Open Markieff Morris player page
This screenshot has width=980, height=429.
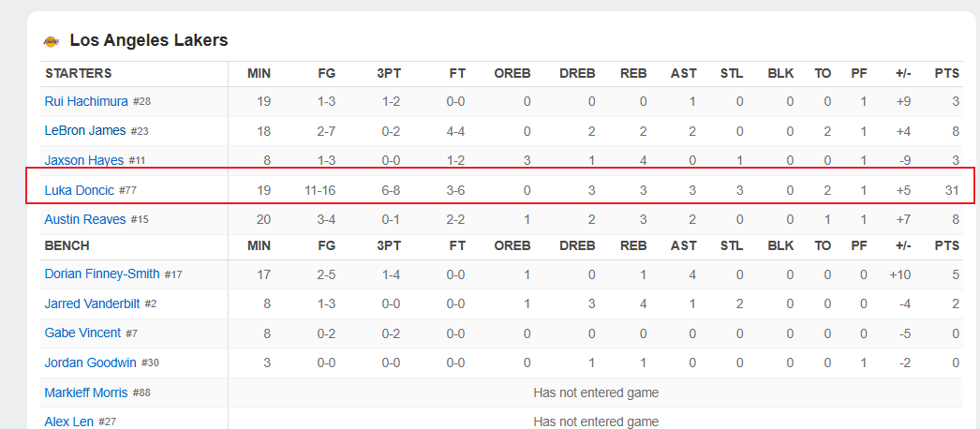pos(86,392)
